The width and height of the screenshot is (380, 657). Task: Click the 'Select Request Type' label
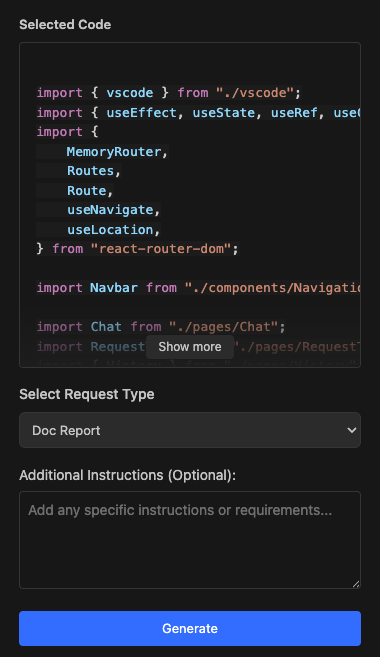[87, 394]
